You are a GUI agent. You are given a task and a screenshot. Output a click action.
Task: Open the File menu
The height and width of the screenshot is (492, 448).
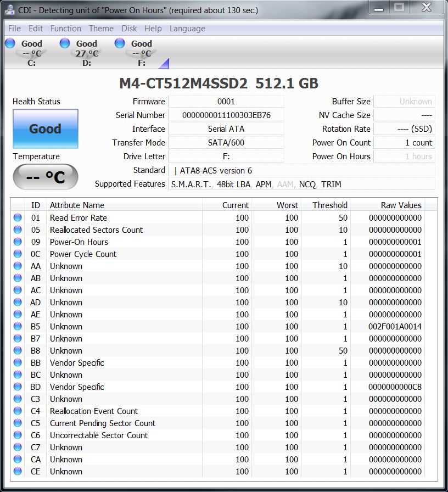[15, 29]
